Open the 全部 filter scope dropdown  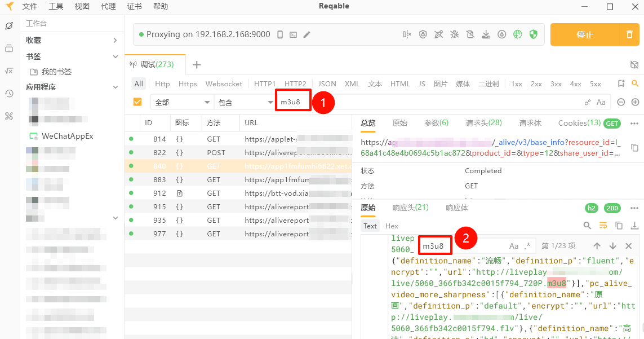(x=182, y=102)
